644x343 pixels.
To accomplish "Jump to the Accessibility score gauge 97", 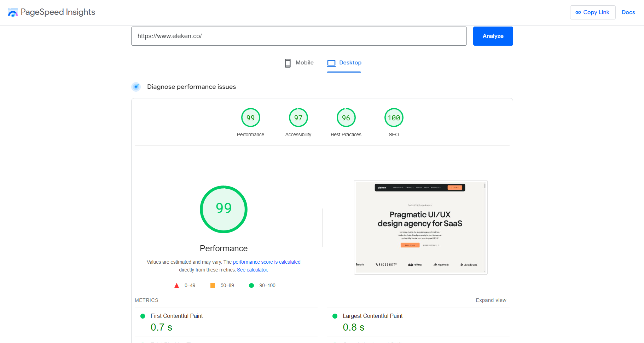I will [x=298, y=118].
